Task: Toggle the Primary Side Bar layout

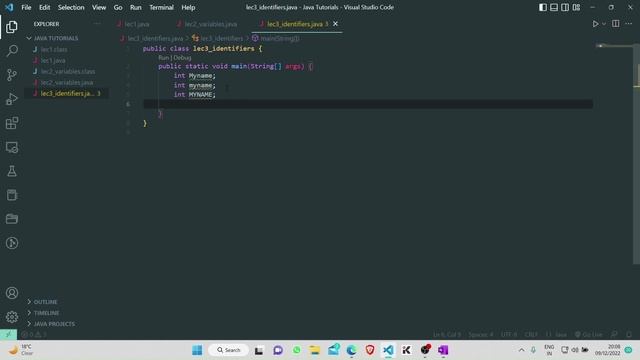Action: coord(542,7)
